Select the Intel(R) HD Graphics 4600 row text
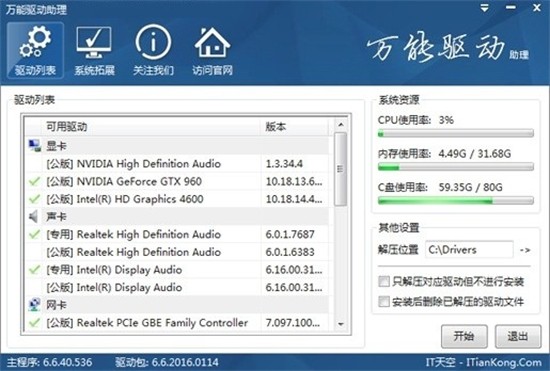The height and width of the screenshot is (371, 550). tap(125, 199)
